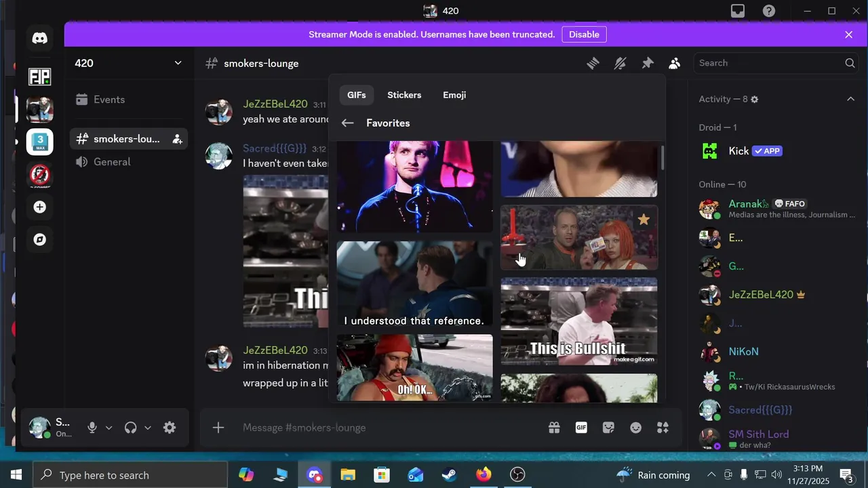868x488 pixels.
Task: Open JeZzEBeL420 in member list
Action: coord(776,295)
